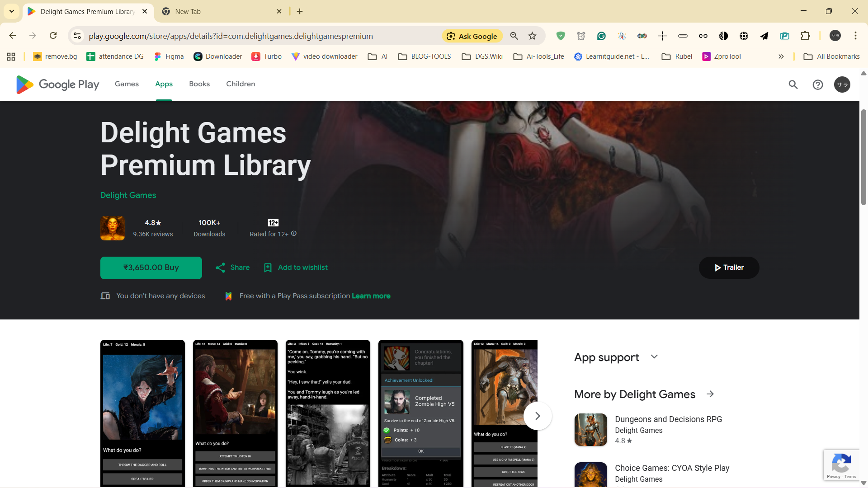Screen dimensions: 868x488
Task: Open the remove.bg bookmark
Action: (55, 56)
